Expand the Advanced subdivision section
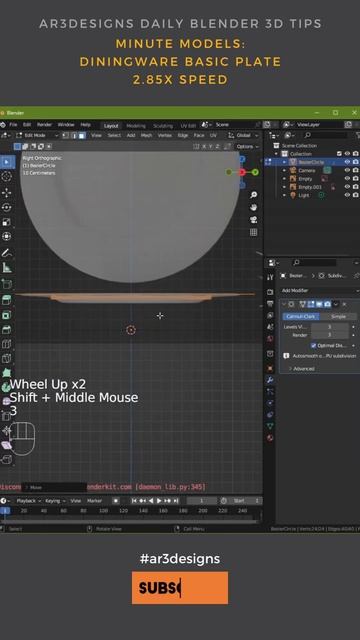The height and width of the screenshot is (640, 360). [302, 369]
